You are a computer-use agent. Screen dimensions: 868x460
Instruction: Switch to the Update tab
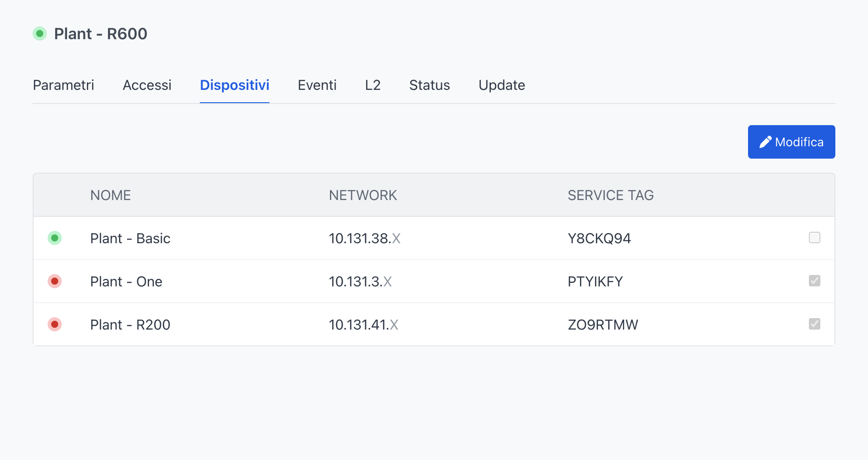501,85
